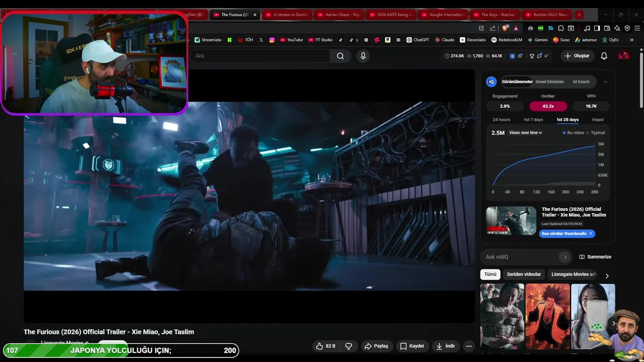
Task: Open the YT Studio bookmark
Action: pos(320,40)
